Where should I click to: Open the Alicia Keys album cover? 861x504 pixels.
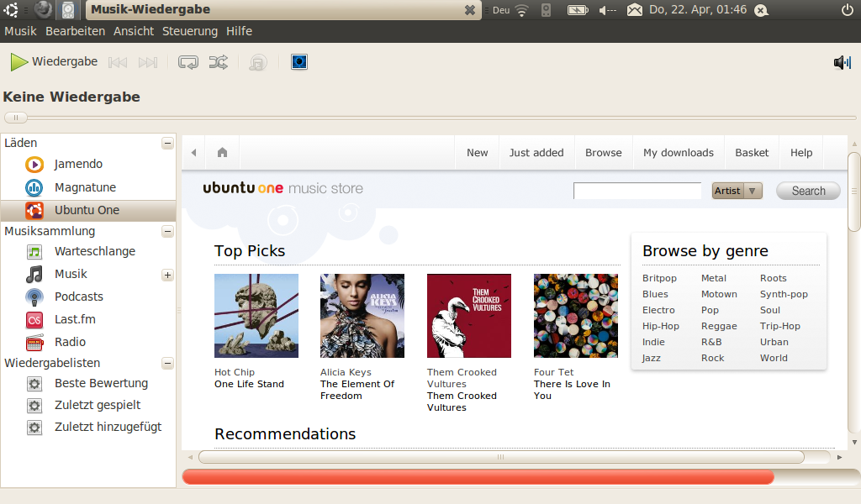point(362,316)
